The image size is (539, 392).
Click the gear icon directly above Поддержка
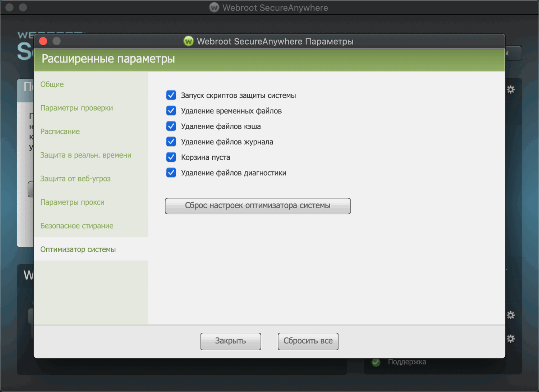pos(511,338)
